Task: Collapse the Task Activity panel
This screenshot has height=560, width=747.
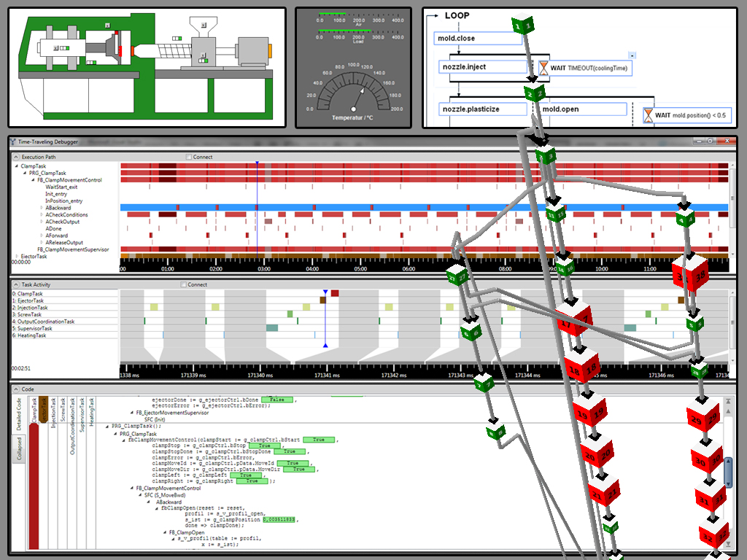Action: point(16,284)
